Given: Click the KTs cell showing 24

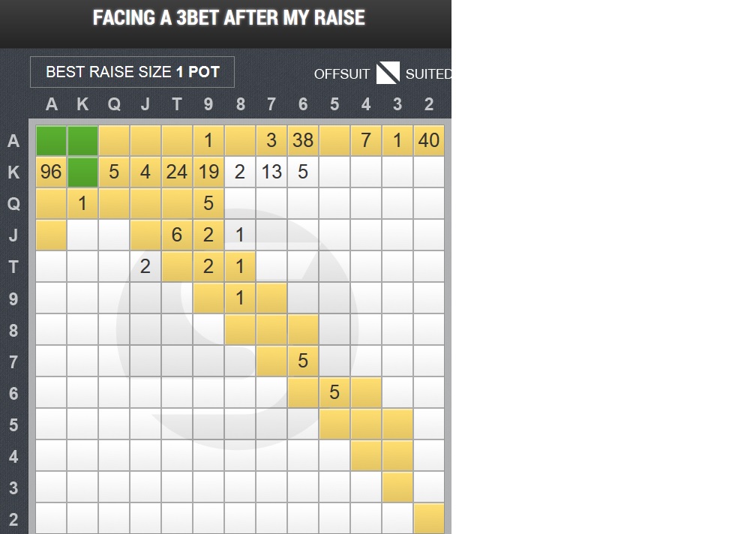Looking at the screenshot, I should click(177, 172).
